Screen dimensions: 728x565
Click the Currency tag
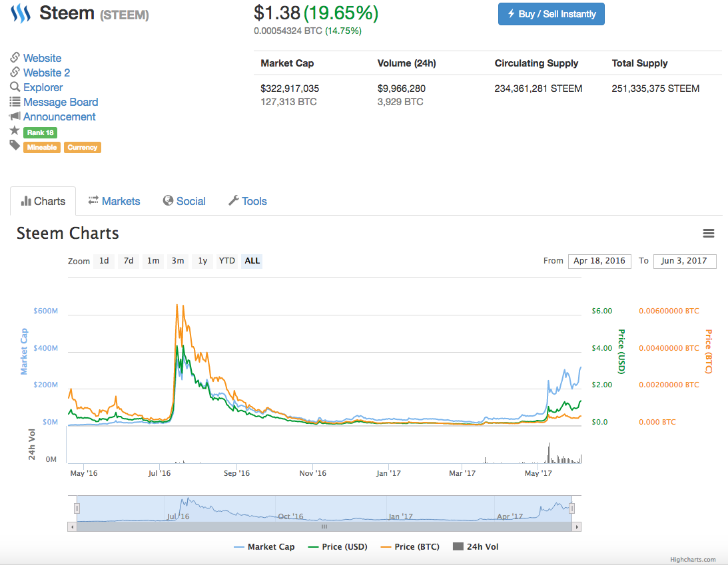coord(82,148)
